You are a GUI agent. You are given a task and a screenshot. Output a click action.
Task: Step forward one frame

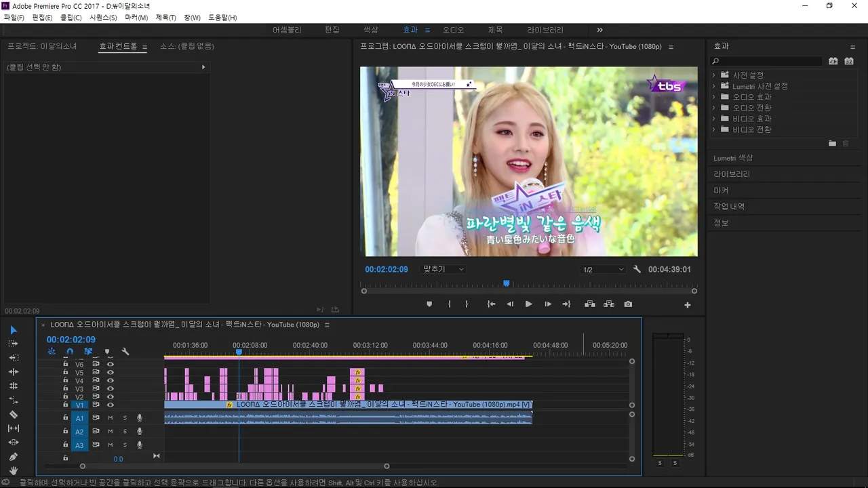click(x=548, y=304)
